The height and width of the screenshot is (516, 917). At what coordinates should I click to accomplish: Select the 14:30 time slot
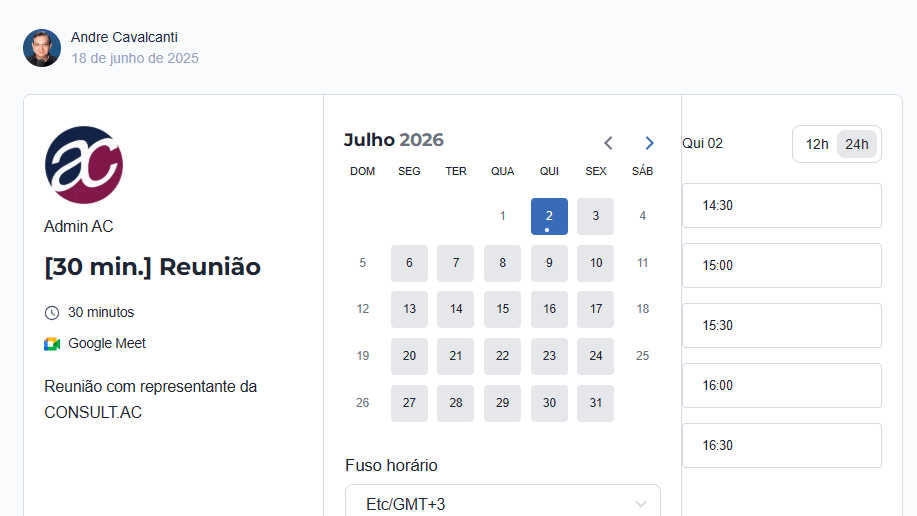tap(782, 205)
